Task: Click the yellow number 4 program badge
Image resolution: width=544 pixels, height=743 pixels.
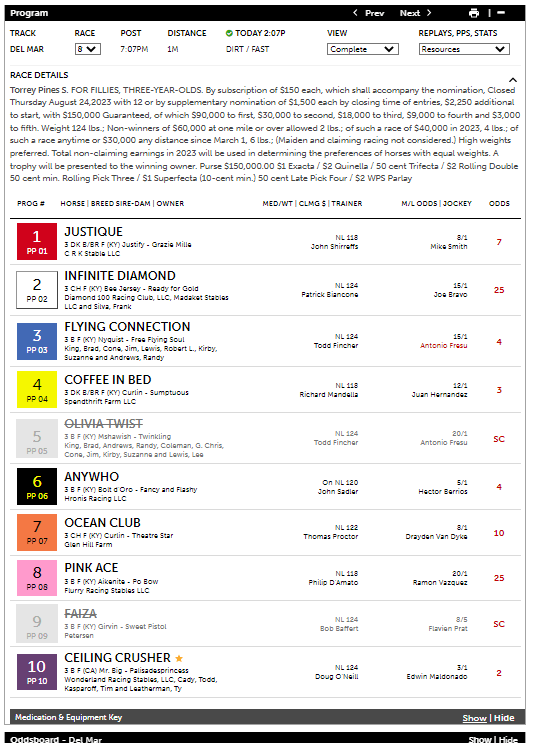Action: (x=37, y=390)
